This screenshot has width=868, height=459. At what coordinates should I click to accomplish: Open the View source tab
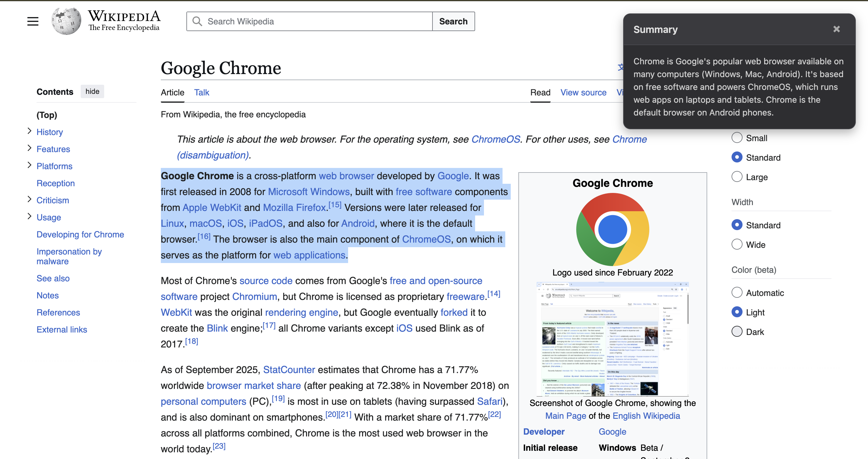(x=583, y=92)
